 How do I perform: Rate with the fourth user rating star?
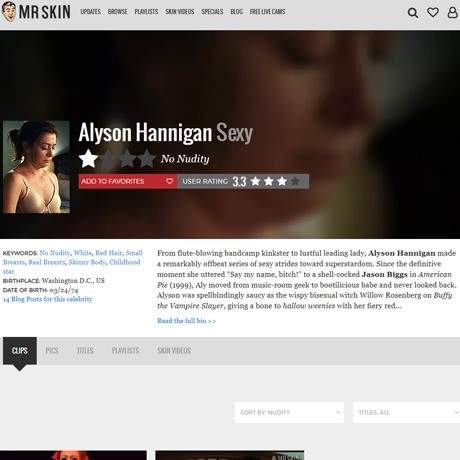click(x=295, y=181)
